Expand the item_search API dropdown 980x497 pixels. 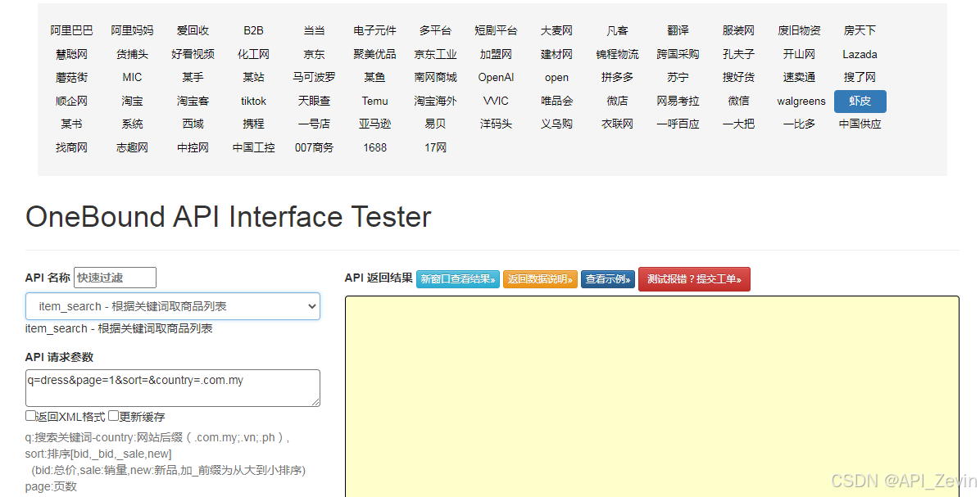(x=173, y=306)
